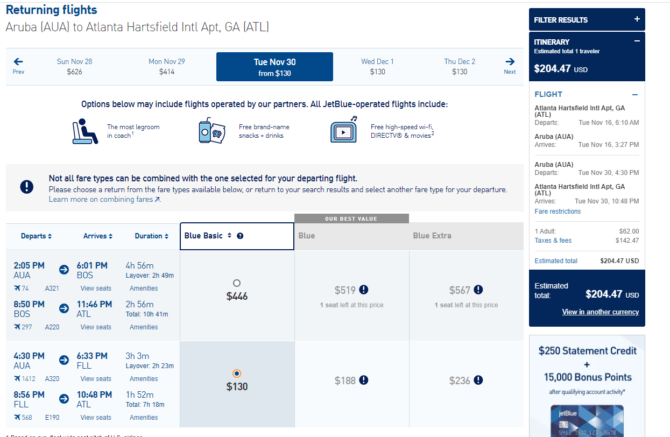Screen dimensions: 670x437
Task: Click arrow icon for 4:30 PM AUA to FLL
Action: point(64,360)
